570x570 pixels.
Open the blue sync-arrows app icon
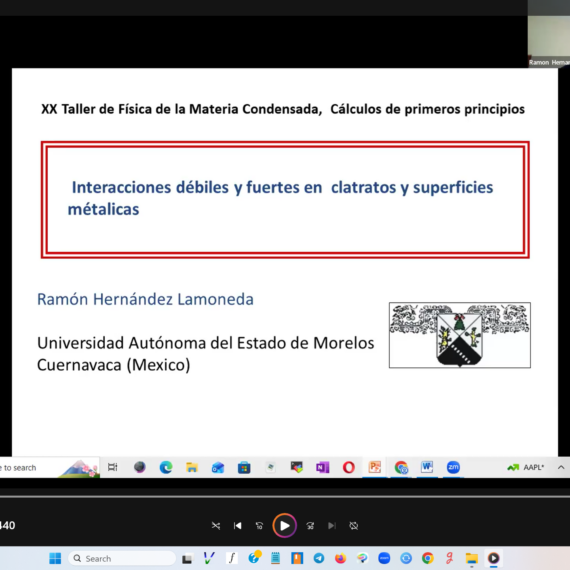[x=406, y=558]
